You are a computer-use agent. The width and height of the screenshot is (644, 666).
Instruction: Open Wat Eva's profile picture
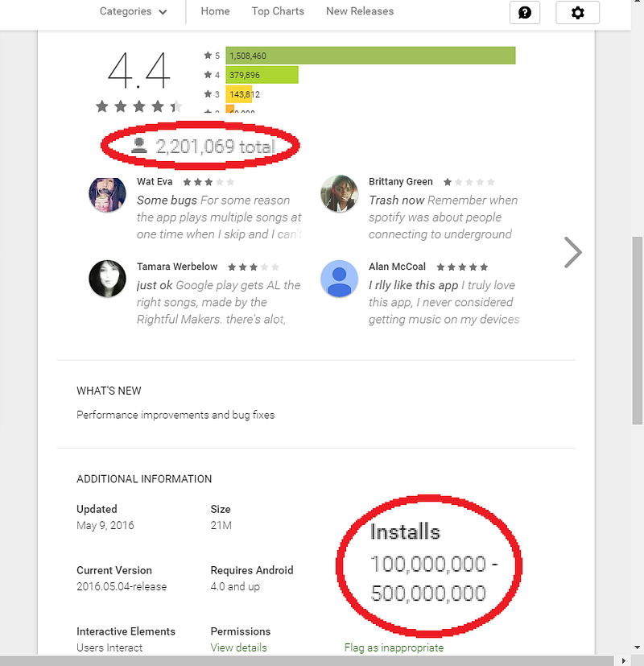click(x=107, y=195)
